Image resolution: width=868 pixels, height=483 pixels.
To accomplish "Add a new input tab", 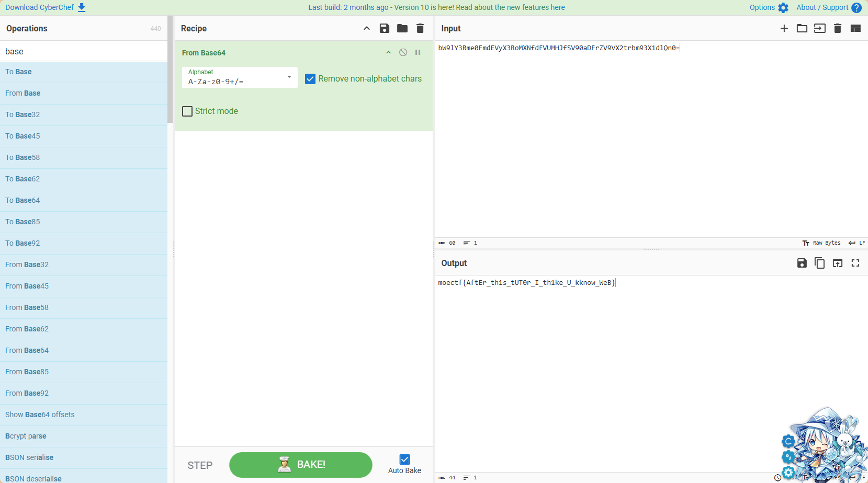I will pyautogui.click(x=784, y=28).
